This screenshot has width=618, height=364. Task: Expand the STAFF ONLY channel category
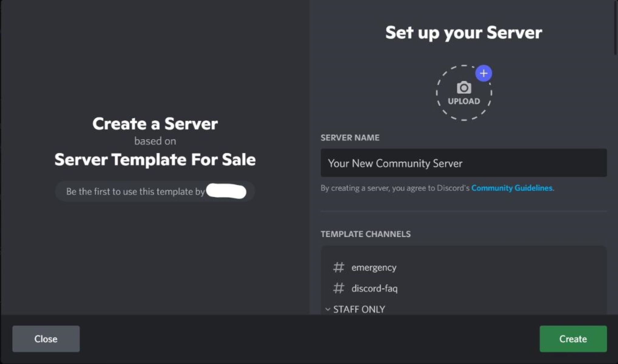329,309
